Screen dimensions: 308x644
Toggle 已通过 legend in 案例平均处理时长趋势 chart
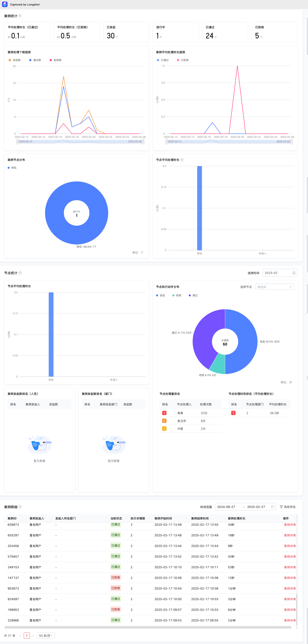point(163,60)
